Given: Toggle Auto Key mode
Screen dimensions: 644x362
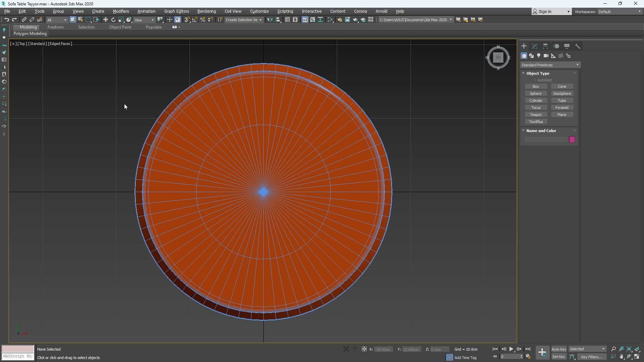Looking at the screenshot, I should (x=558, y=349).
